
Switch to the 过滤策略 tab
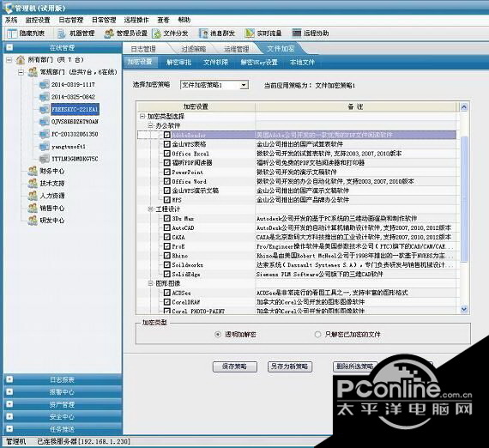(194, 49)
